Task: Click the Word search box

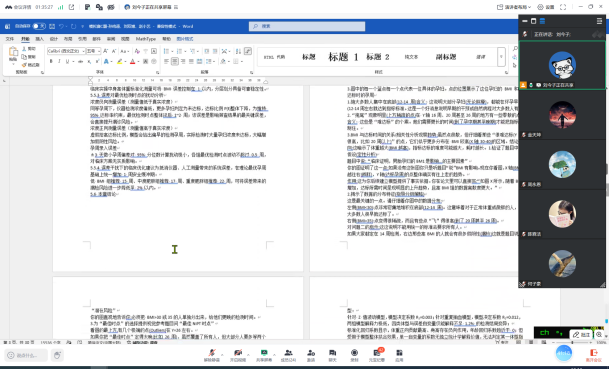Action: [x=307, y=26]
